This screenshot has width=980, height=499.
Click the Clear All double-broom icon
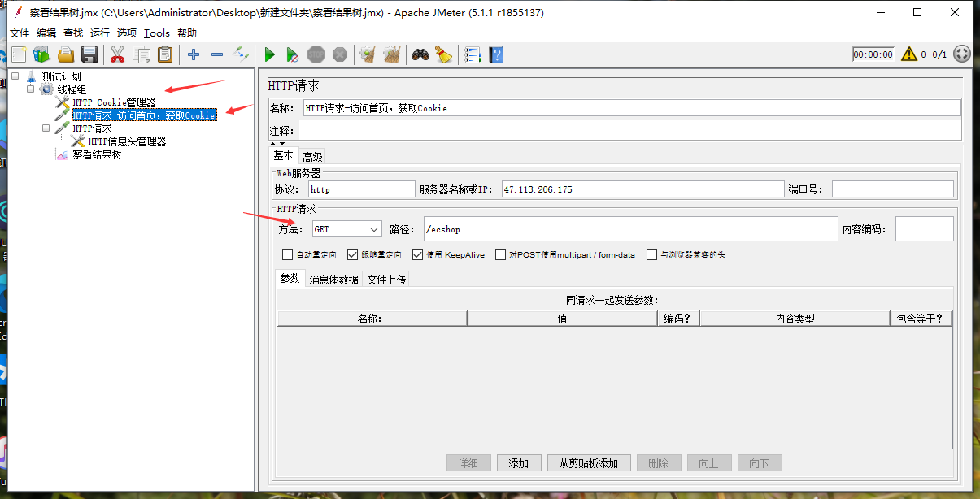pyautogui.click(x=392, y=54)
